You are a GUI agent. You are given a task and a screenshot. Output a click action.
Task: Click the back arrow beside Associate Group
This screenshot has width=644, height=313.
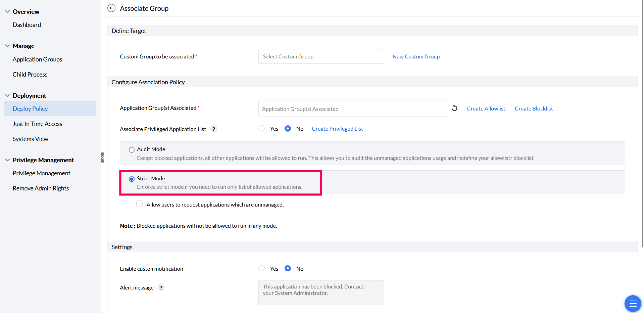coord(111,8)
